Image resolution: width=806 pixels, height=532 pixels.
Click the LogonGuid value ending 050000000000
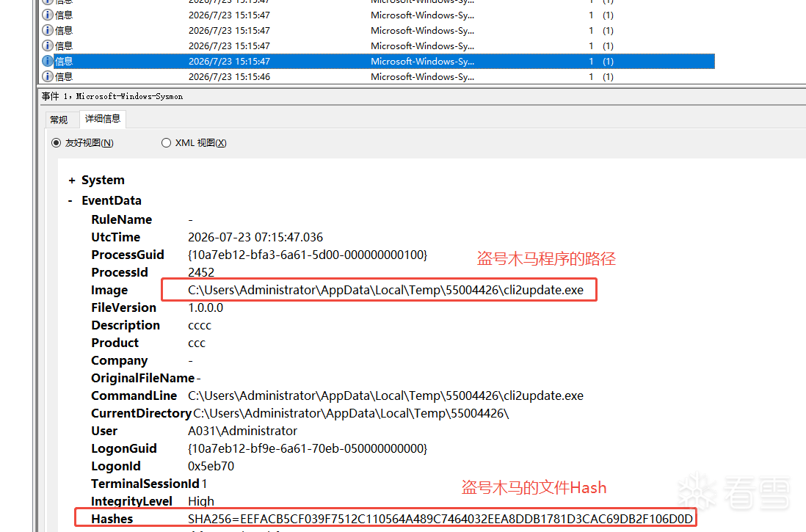[308, 448]
